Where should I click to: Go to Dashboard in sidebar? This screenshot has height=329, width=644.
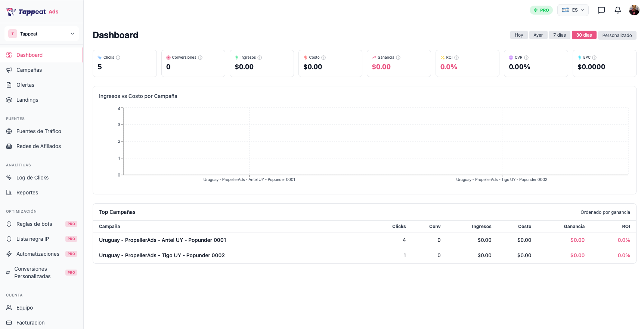click(41, 55)
